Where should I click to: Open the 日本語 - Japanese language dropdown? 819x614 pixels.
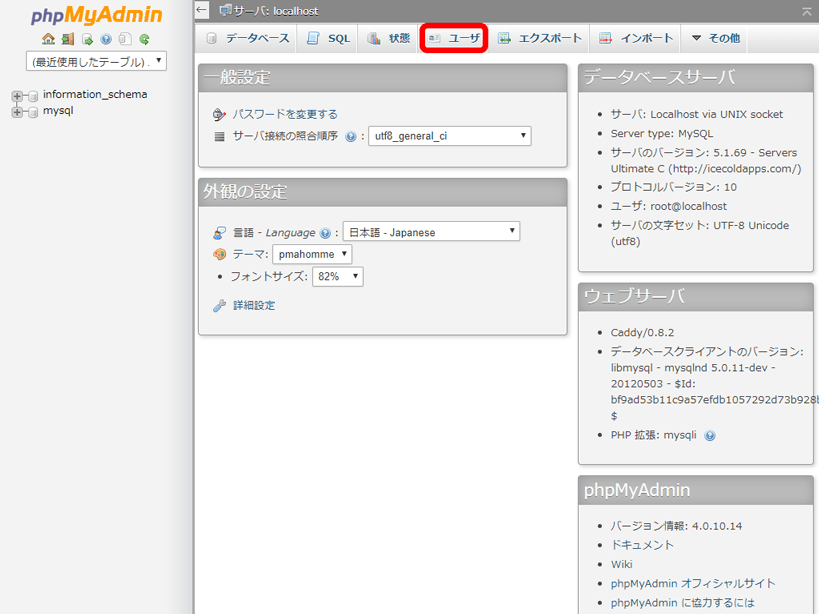tap(431, 231)
